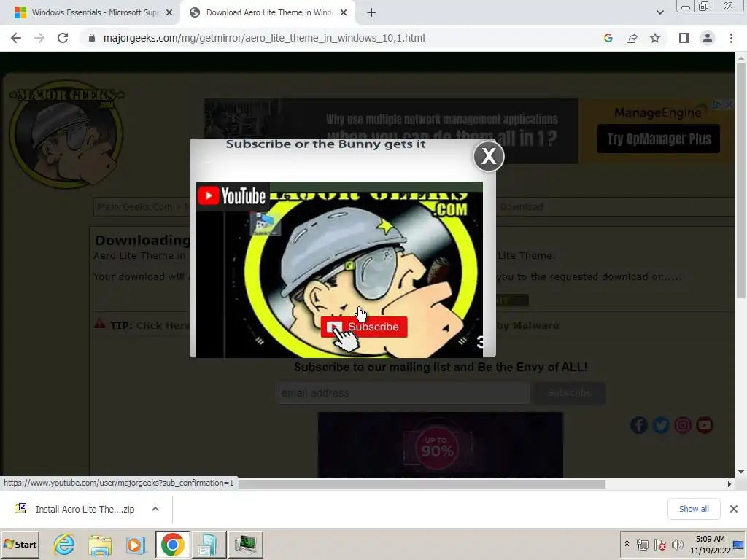
Task: Click the mailing list Subscribe button
Action: click(570, 393)
